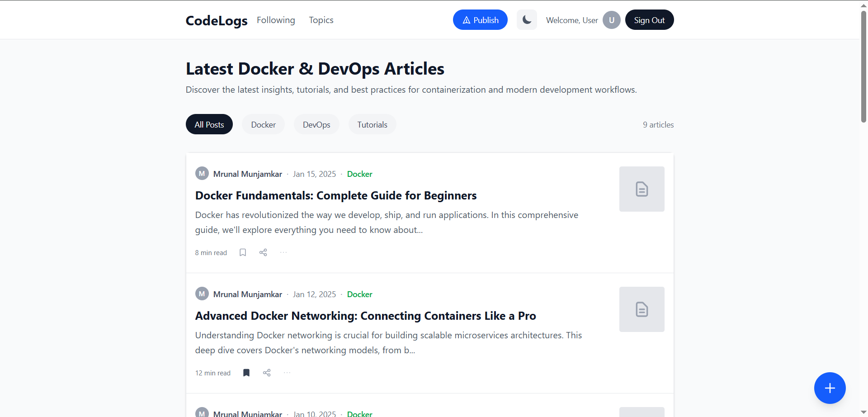The width and height of the screenshot is (868, 417).
Task: Select the Docker filter tab
Action: coord(263,124)
